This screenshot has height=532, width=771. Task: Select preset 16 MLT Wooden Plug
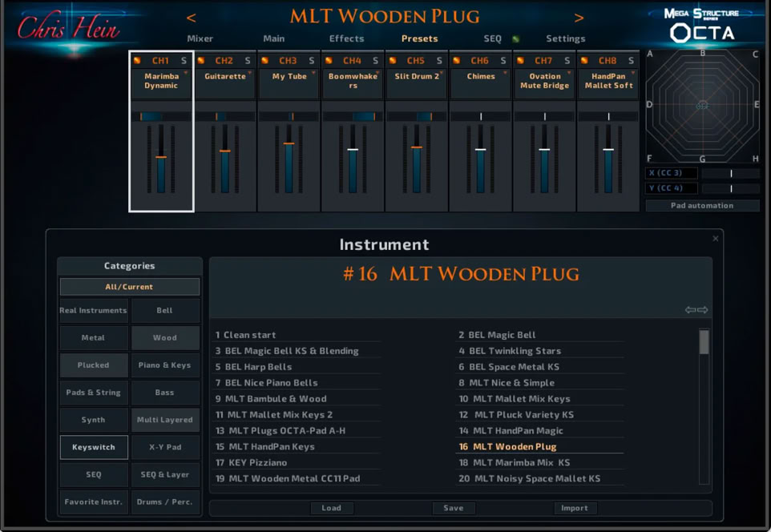(540, 446)
